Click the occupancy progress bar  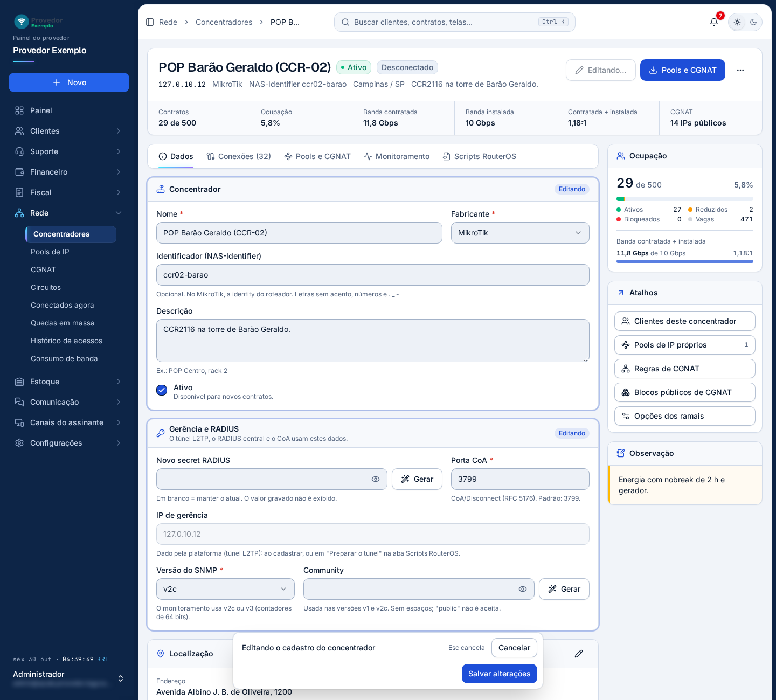pyautogui.click(x=685, y=199)
